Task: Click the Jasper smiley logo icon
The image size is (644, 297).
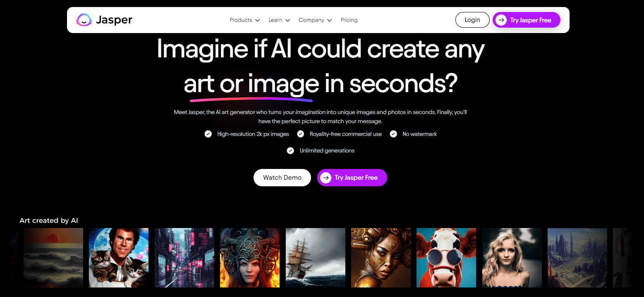Action: (84, 20)
